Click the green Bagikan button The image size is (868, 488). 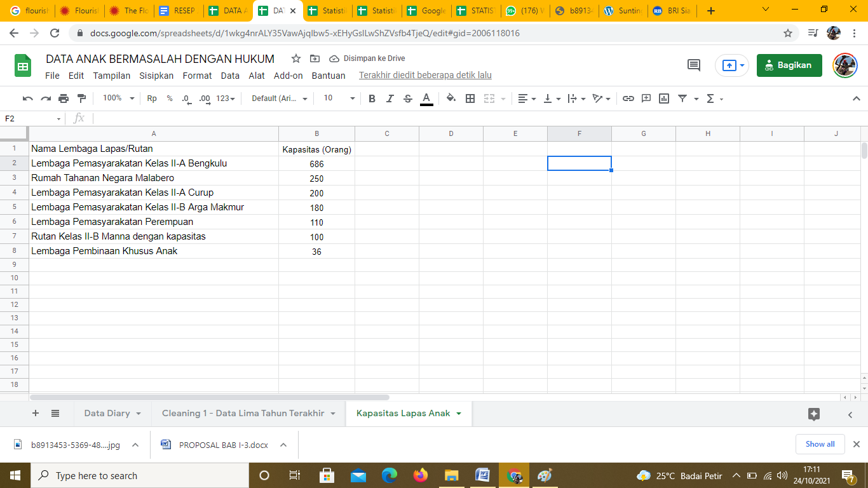[x=789, y=65]
